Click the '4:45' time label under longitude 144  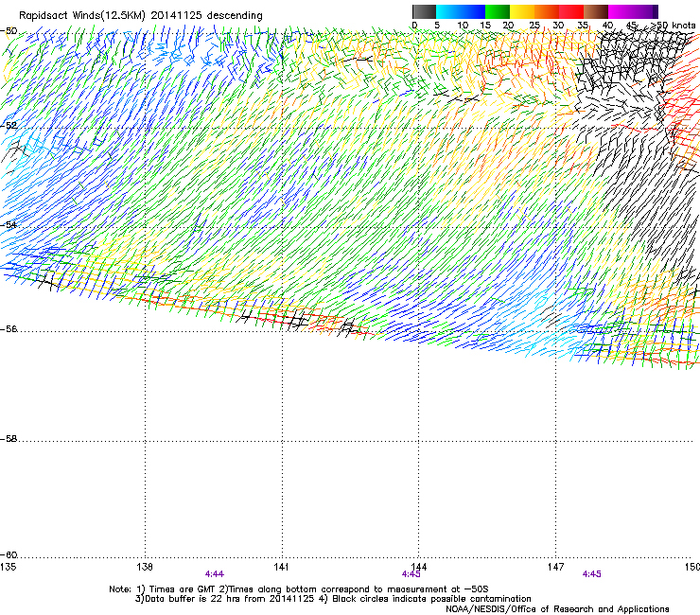coord(411,574)
